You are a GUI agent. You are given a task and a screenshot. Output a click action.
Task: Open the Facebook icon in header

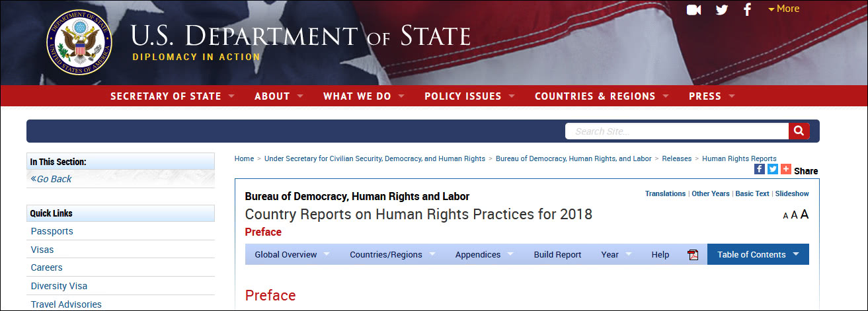tap(748, 10)
